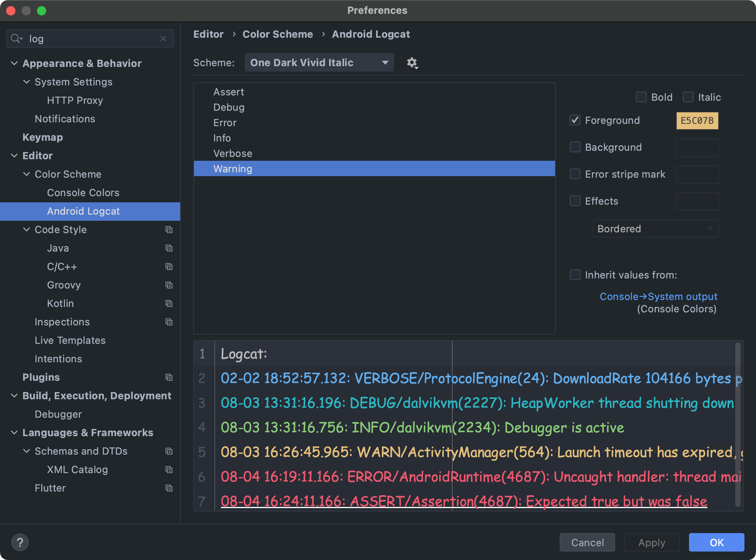
Task: Open the scheme actions gear menu
Action: click(x=412, y=63)
